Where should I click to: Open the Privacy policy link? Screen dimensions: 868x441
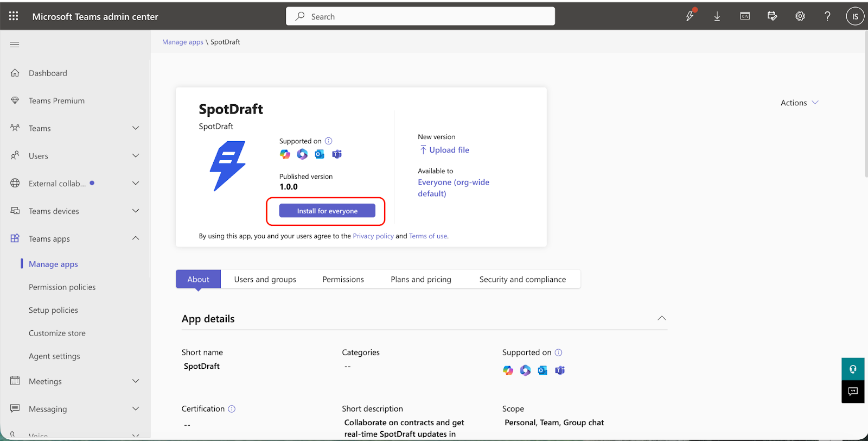[x=373, y=236]
